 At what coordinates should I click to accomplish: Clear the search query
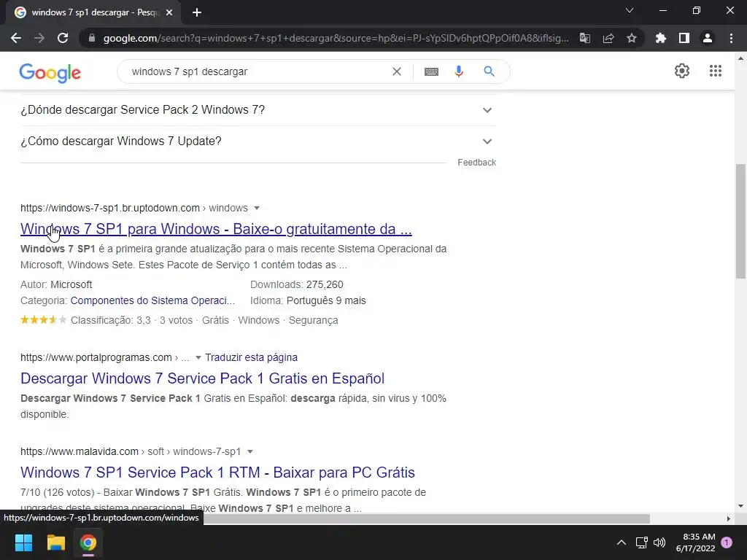pos(396,71)
